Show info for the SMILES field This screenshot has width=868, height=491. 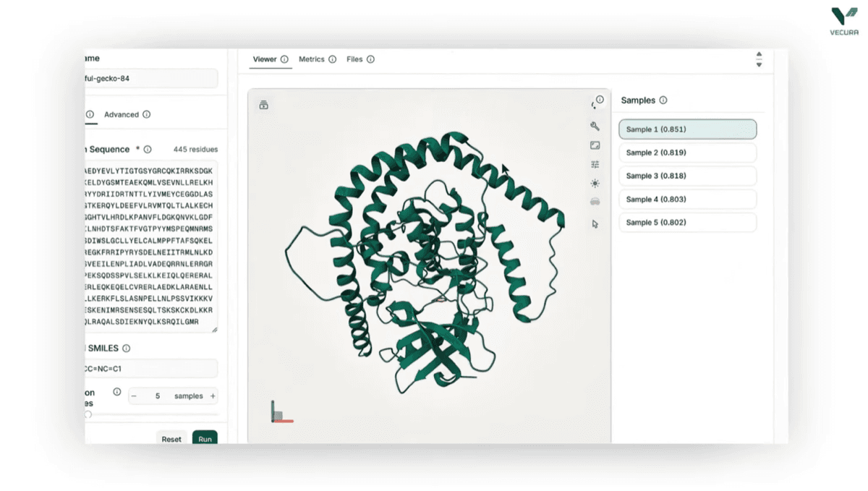127,348
